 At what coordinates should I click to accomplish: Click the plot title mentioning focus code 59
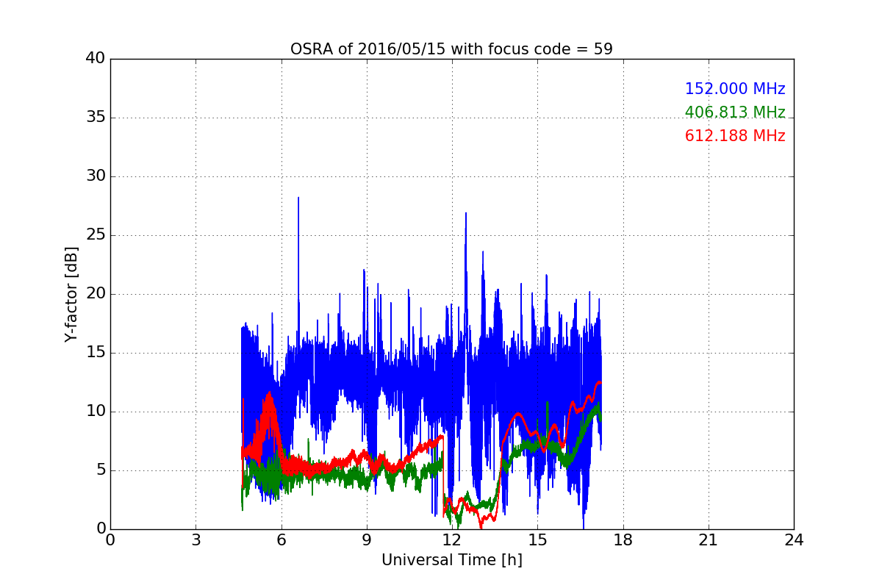pos(451,49)
